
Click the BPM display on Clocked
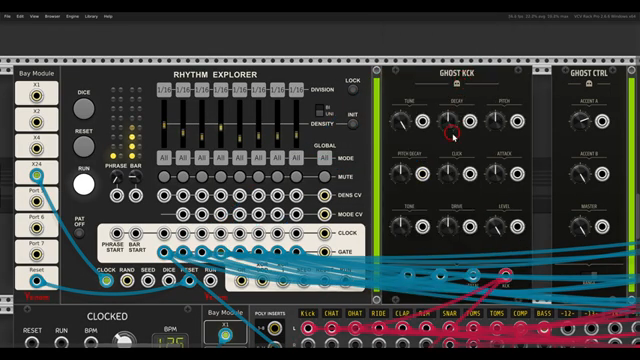(170, 342)
